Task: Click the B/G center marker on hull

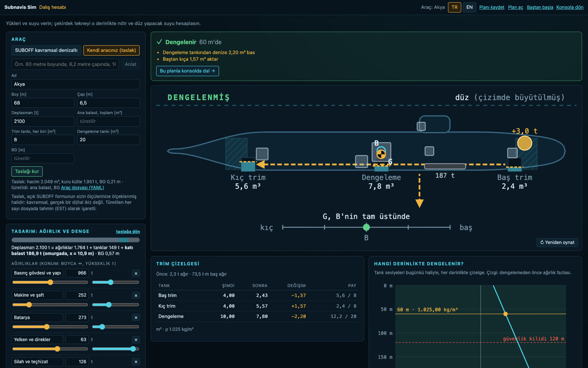Action: click(381, 153)
